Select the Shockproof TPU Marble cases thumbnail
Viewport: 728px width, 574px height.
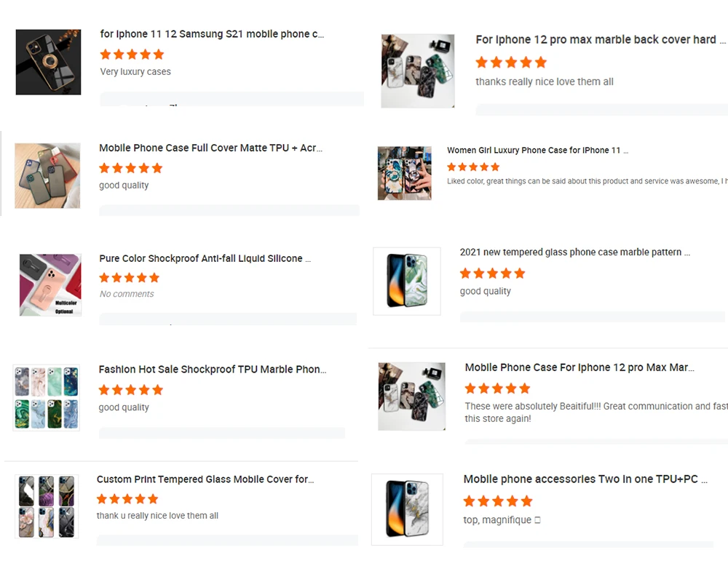coord(47,397)
